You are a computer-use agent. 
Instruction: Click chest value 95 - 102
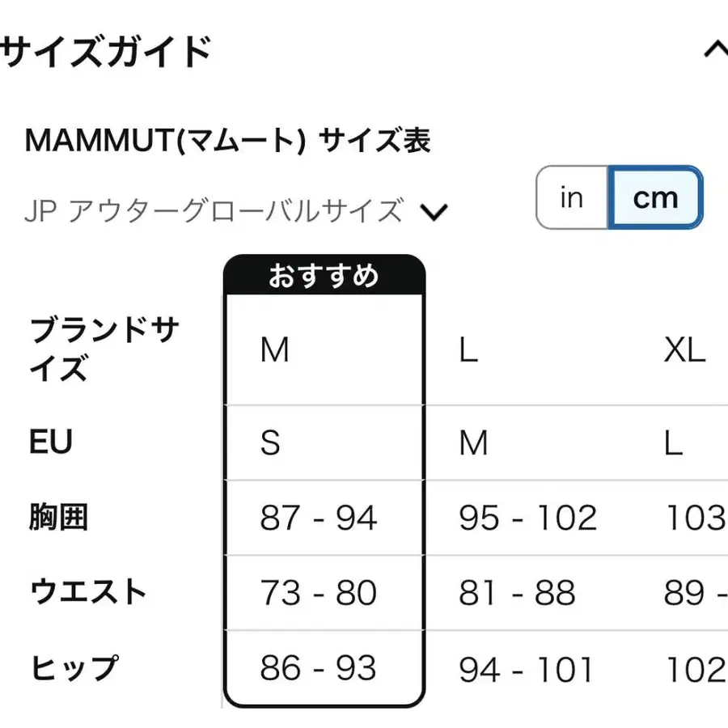tap(527, 518)
